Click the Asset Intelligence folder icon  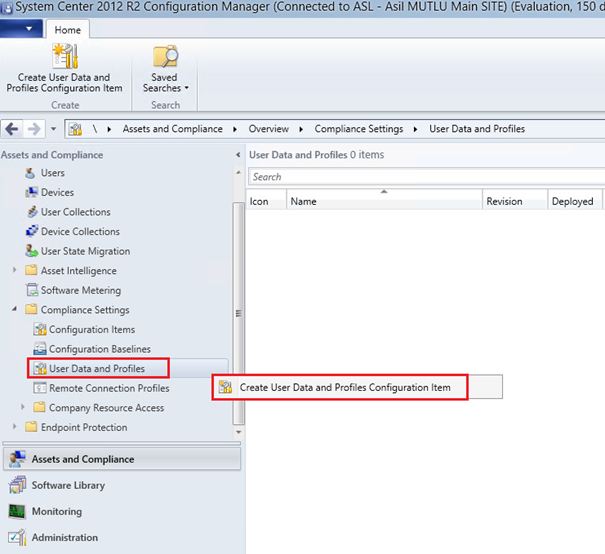(x=31, y=270)
